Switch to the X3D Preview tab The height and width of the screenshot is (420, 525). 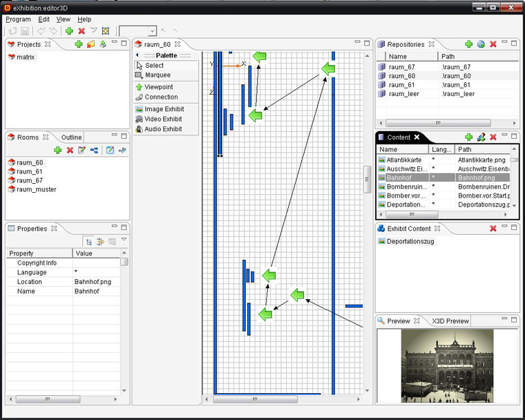(450, 321)
